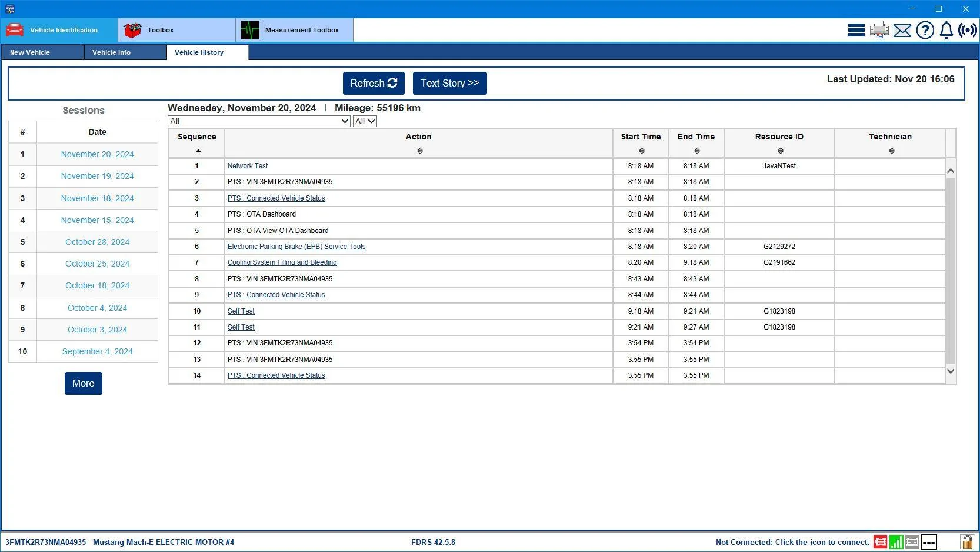The image size is (980, 552).
Task: Open the Measurement Toolbox tab
Action: pyautogui.click(x=295, y=30)
